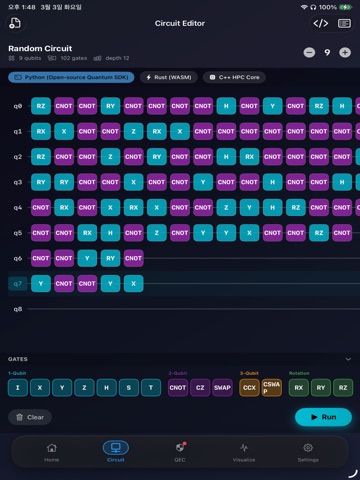
Task: Select the RY gate on q0
Action: click(110, 106)
